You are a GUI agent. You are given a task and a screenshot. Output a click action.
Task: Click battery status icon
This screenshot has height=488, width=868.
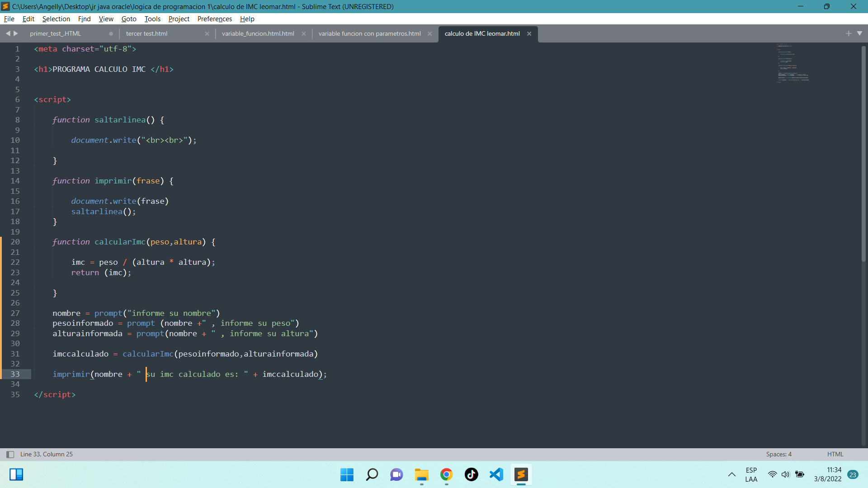pos(800,474)
